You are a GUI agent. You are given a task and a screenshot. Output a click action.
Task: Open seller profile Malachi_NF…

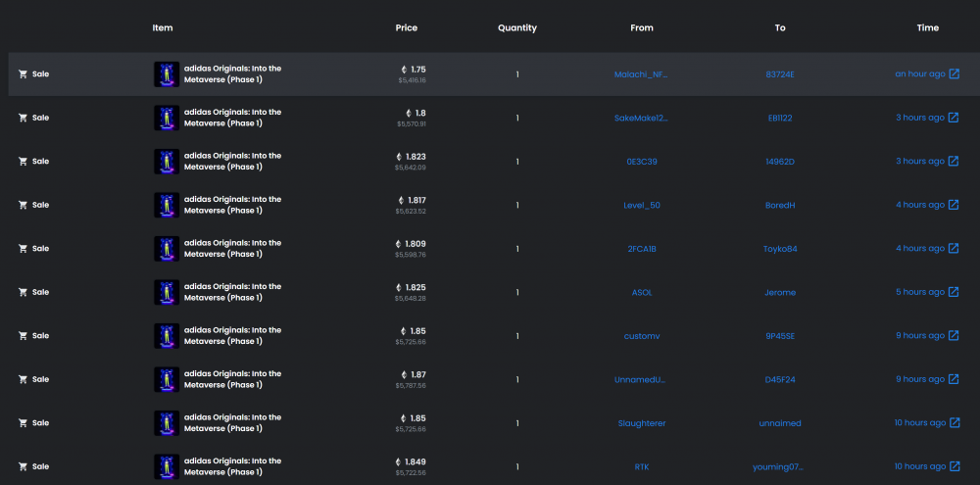coord(642,73)
